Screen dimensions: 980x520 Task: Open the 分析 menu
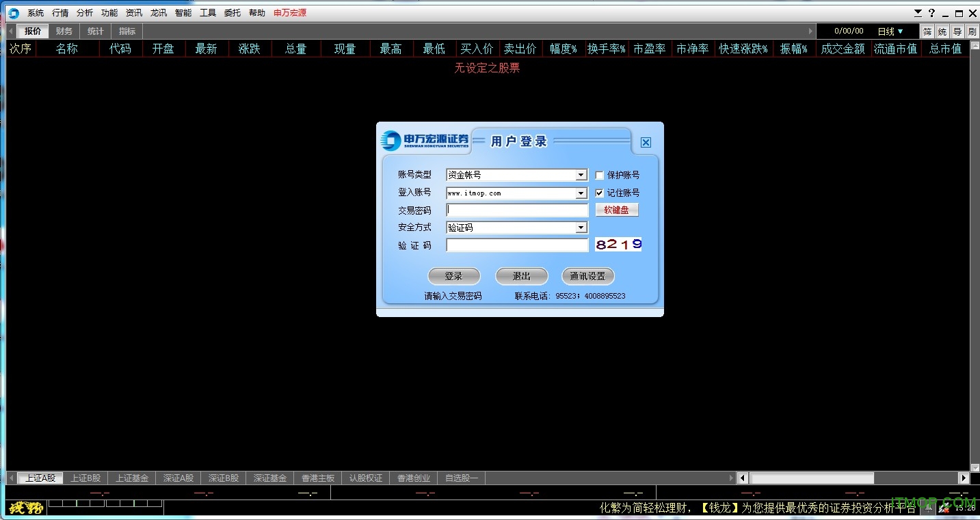click(85, 13)
